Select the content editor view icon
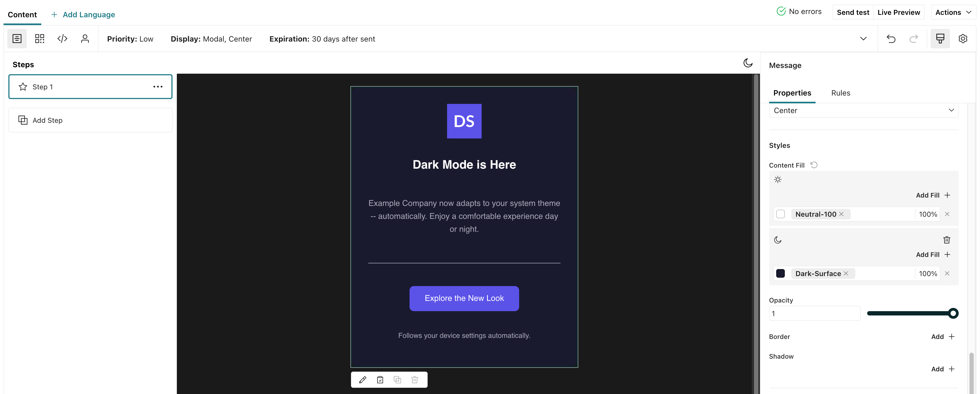The image size is (980, 394). pyautogui.click(x=17, y=39)
